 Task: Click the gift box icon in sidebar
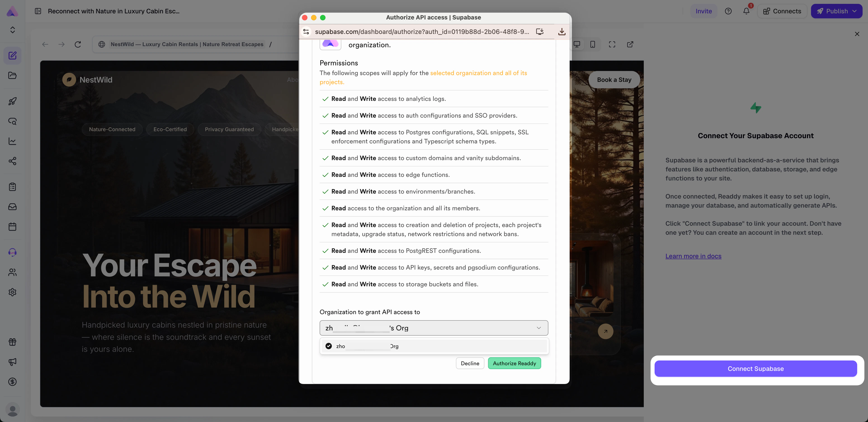click(12, 342)
